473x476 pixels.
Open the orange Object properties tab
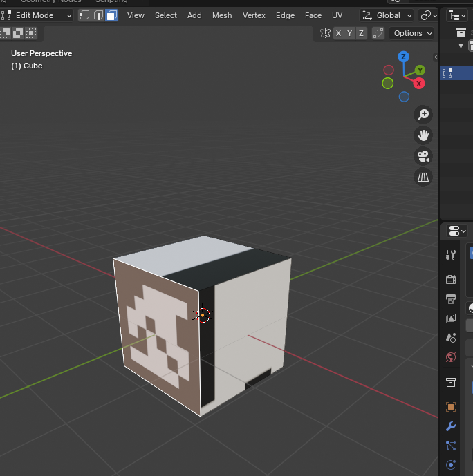(x=451, y=407)
